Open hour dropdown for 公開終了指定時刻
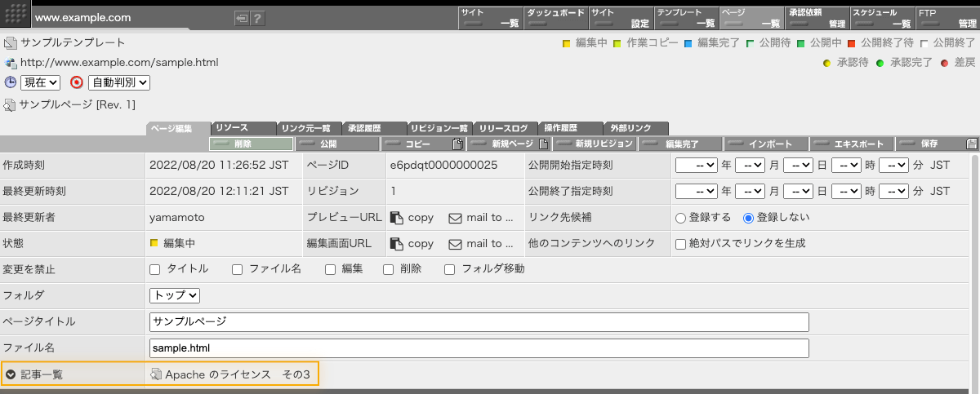This screenshot has width=980, height=394. [846, 191]
